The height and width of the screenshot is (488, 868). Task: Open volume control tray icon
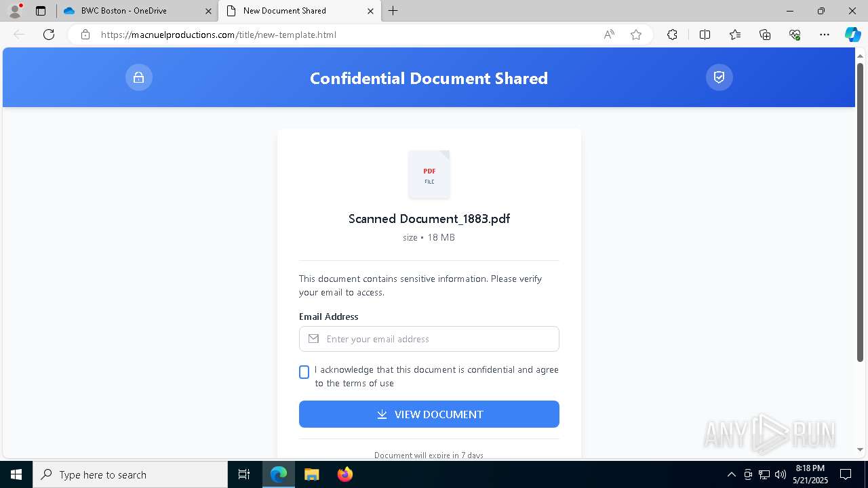pos(781,474)
